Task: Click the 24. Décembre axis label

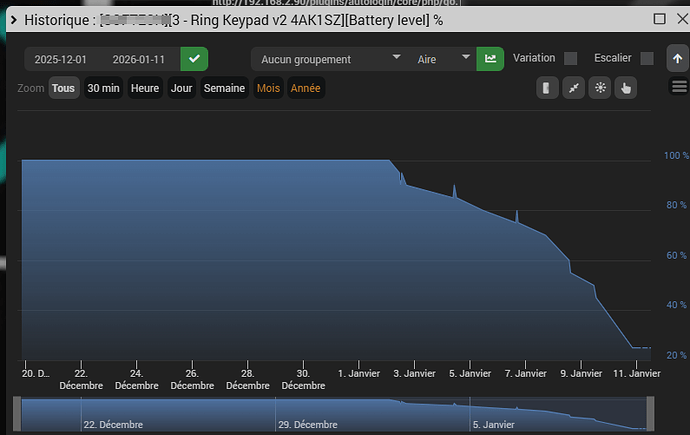Action: [136, 380]
